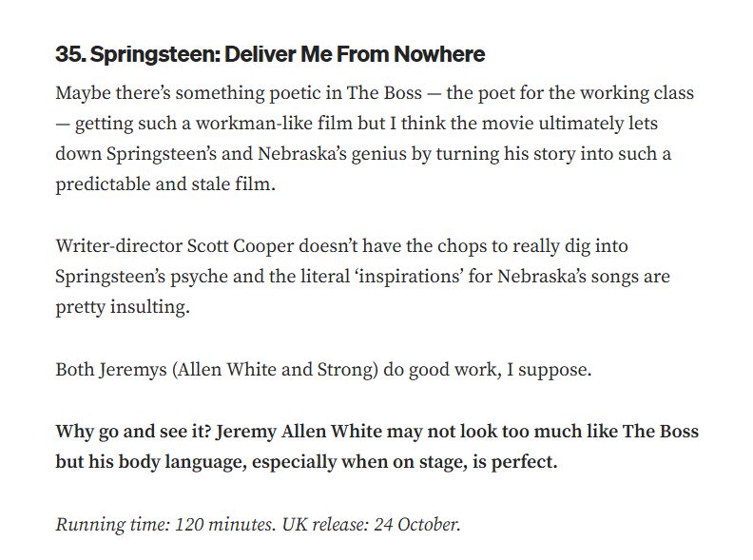Click italic text 'UK release: 24 October.'
Viewport: 753px width, 560px height.
click(371, 525)
